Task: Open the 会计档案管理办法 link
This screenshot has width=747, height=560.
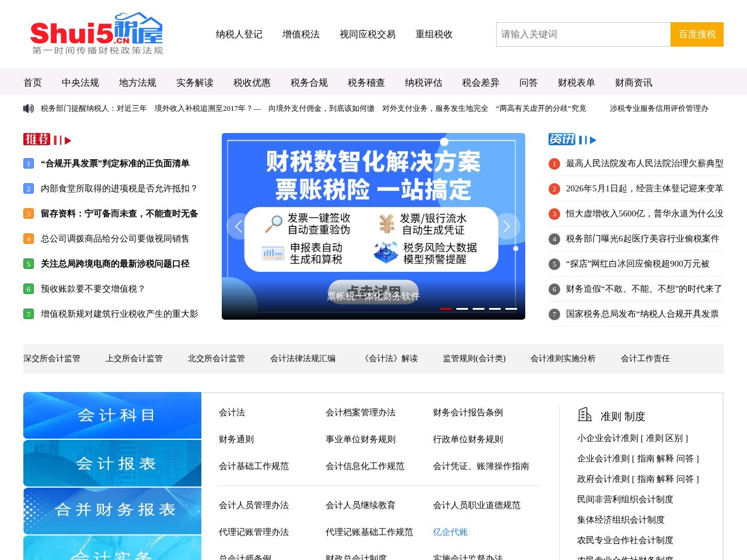Action: (x=361, y=412)
